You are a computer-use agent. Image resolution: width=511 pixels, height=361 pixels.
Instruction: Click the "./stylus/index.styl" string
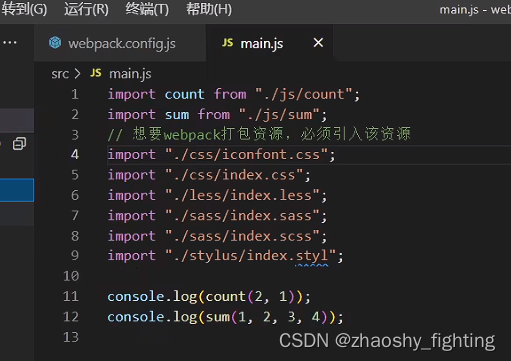[251, 256]
